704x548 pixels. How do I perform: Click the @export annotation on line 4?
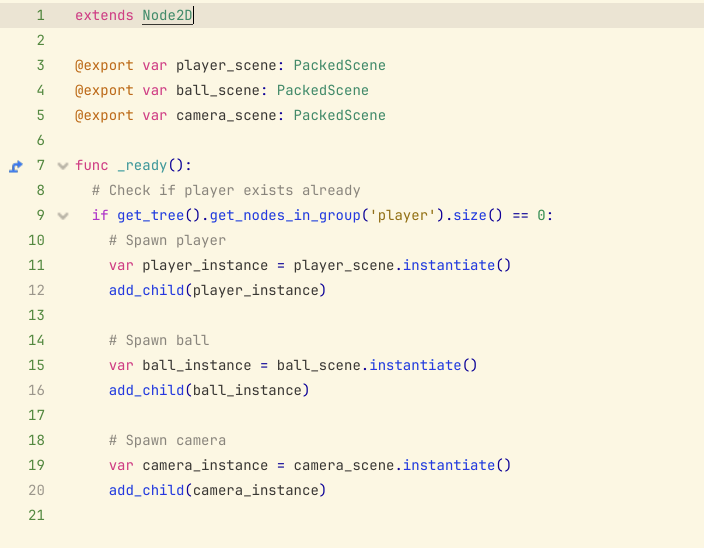click(104, 91)
